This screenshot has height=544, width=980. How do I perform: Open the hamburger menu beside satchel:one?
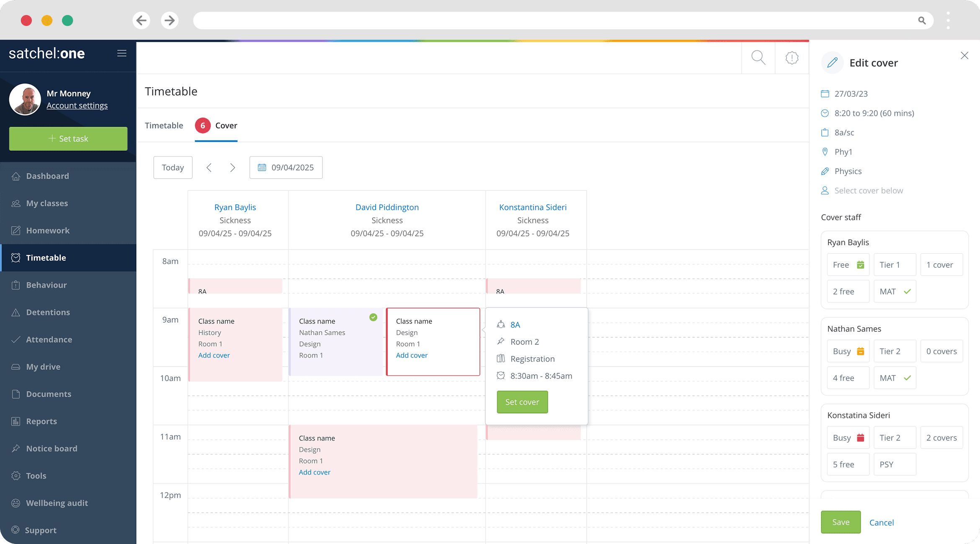pyautogui.click(x=122, y=53)
